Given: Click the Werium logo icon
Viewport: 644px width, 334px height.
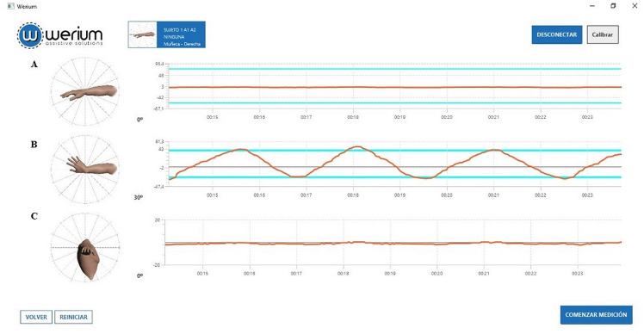Looking at the screenshot, I should pos(30,36).
